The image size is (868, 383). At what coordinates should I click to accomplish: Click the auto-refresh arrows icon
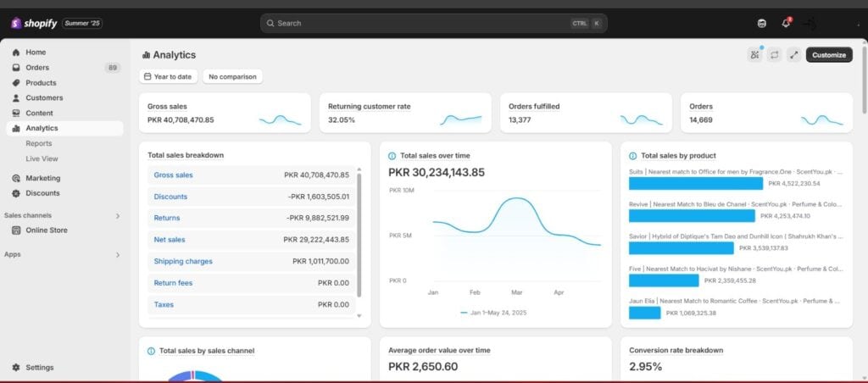pos(774,55)
